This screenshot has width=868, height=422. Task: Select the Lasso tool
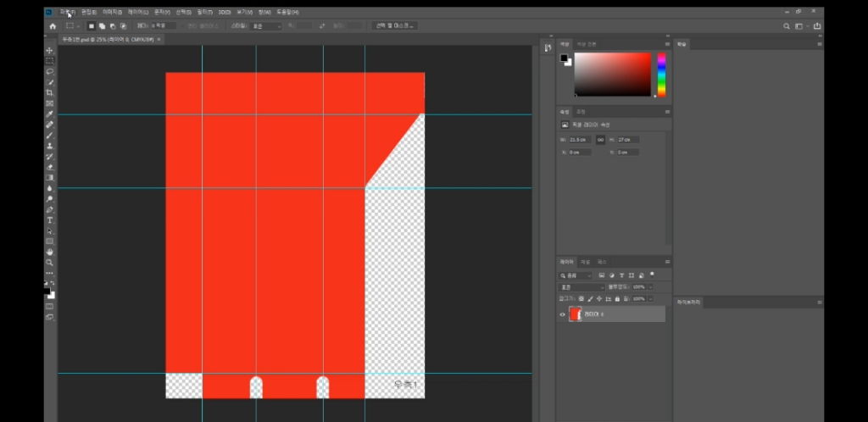click(x=49, y=71)
